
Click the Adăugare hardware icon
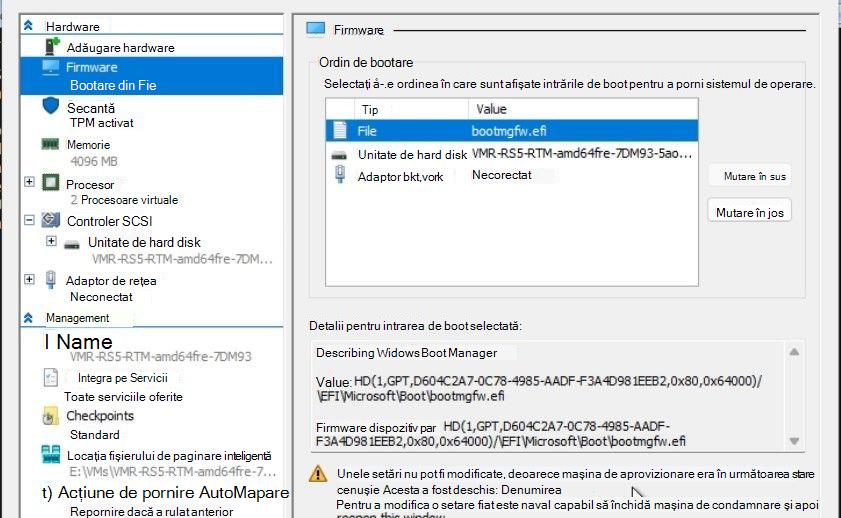[51, 47]
